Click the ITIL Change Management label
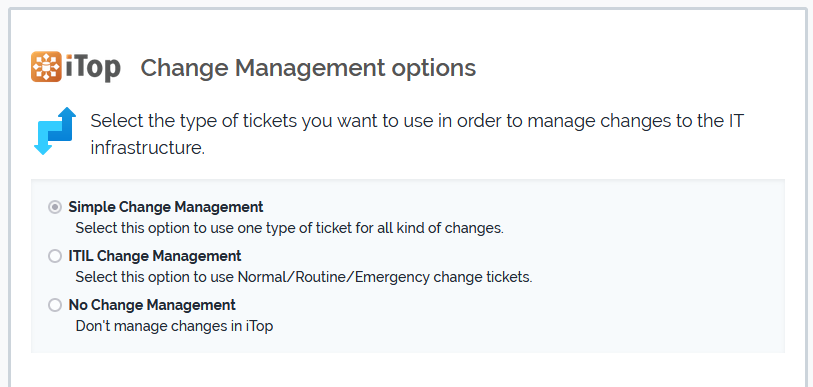The height and width of the screenshot is (387, 813). pyautogui.click(x=155, y=256)
